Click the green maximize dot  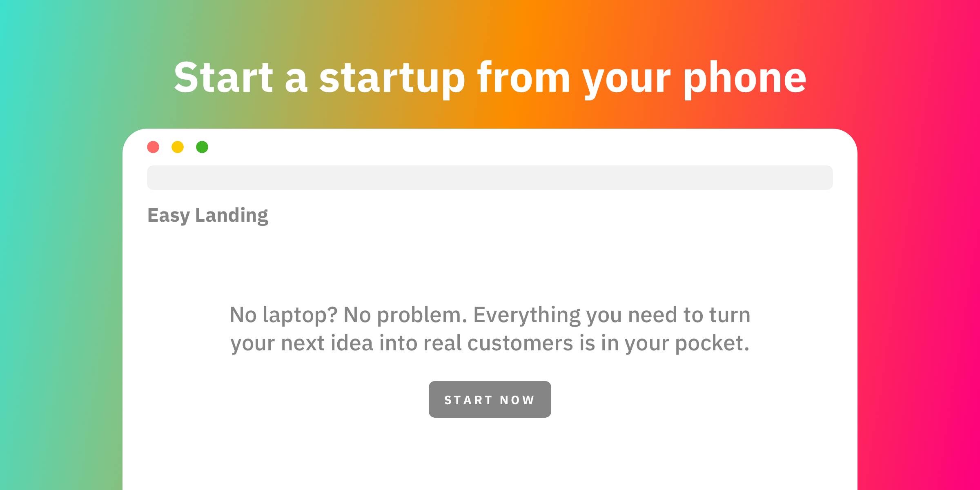click(x=202, y=147)
